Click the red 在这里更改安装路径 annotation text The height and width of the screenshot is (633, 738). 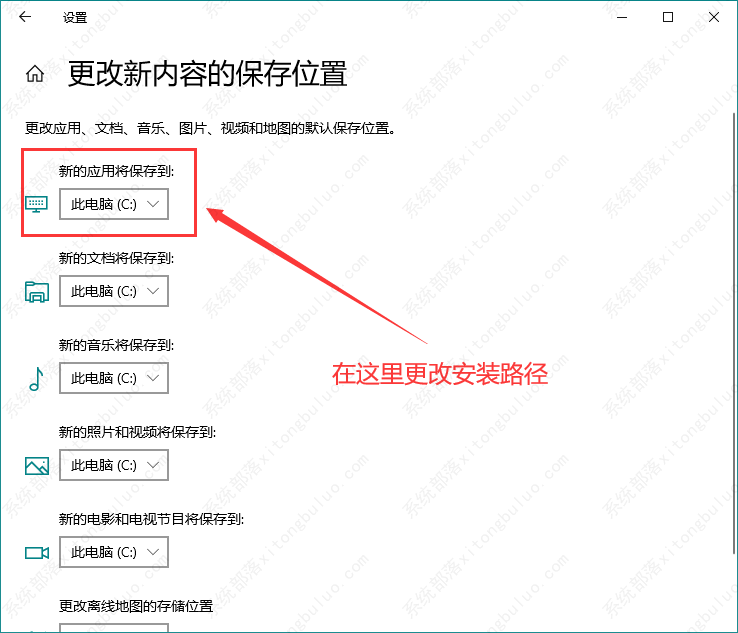click(440, 376)
